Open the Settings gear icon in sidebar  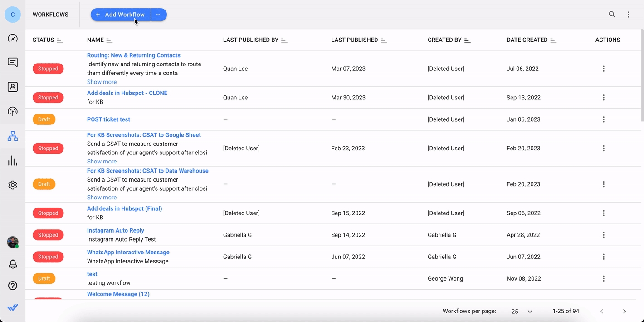(13, 185)
